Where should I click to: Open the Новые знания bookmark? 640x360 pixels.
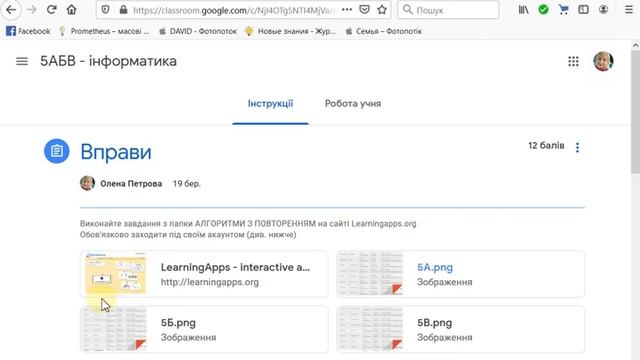coord(290,31)
